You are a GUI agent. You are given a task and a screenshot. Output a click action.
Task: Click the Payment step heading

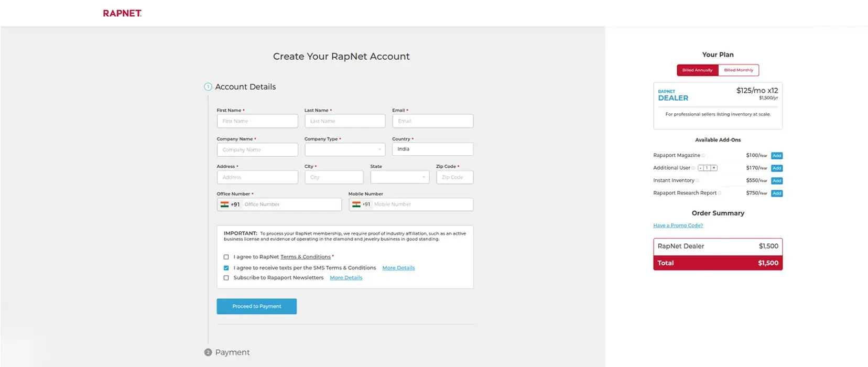point(232,352)
